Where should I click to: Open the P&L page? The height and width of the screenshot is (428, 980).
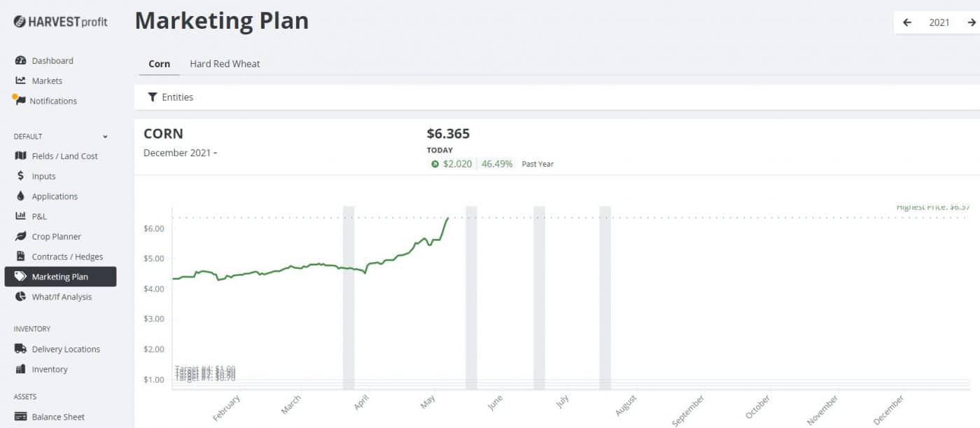pos(39,217)
